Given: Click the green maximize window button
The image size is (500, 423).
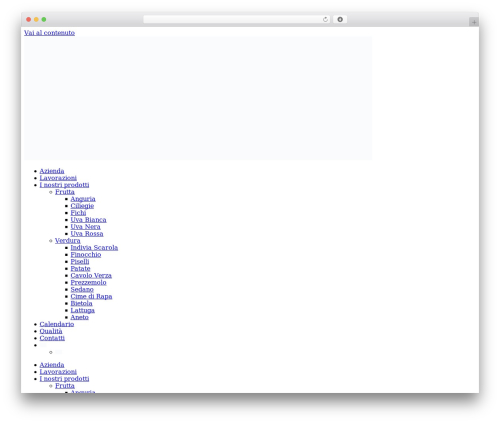Looking at the screenshot, I should coord(44,20).
